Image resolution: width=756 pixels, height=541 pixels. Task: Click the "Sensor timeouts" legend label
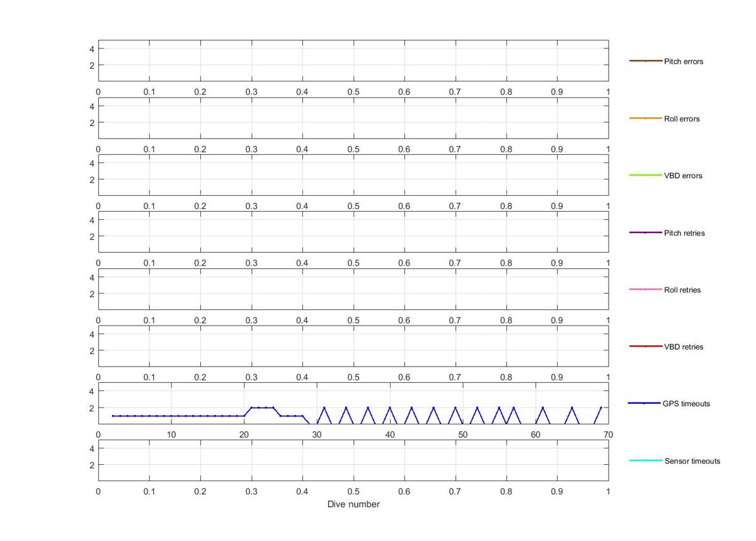click(692, 461)
